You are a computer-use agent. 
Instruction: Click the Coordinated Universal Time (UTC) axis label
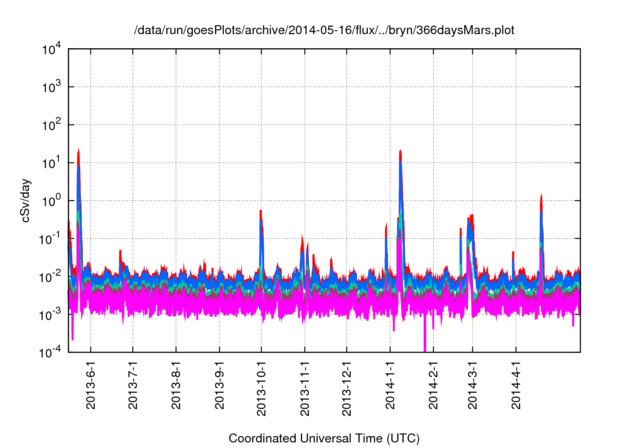click(x=324, y=438)
